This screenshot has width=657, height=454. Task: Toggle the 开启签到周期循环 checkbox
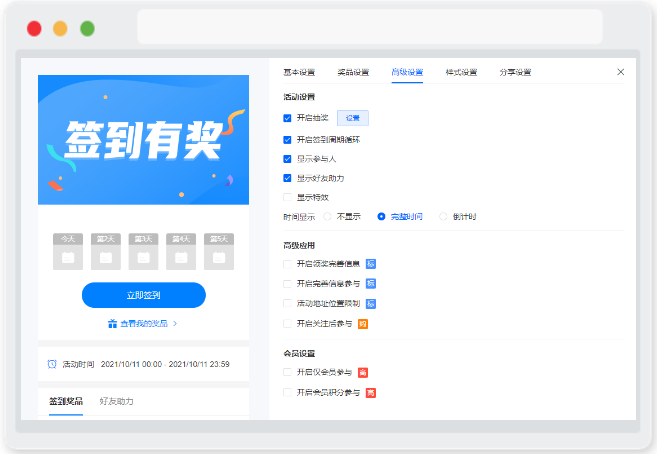click(x=287, y=140)
